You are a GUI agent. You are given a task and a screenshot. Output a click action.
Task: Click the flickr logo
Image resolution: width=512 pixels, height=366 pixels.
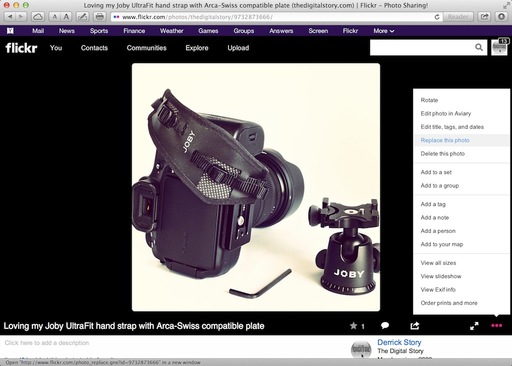pos(21,48)
